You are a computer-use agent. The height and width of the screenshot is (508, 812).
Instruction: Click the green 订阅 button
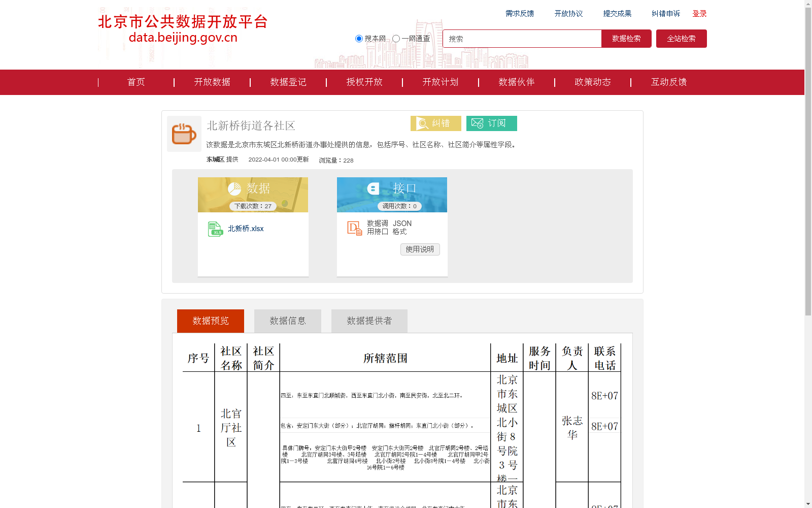[492, 123]
